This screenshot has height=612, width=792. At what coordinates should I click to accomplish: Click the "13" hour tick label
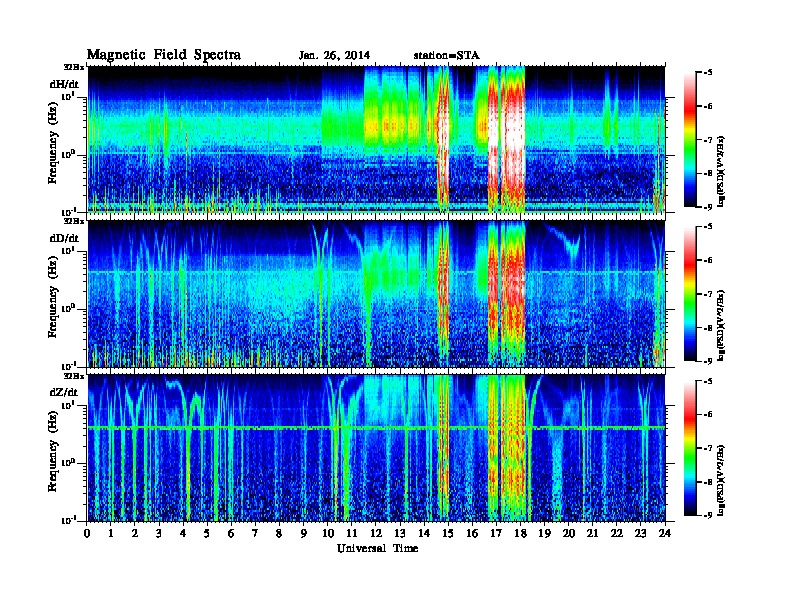pyautogui.click(x=400, y=534)
